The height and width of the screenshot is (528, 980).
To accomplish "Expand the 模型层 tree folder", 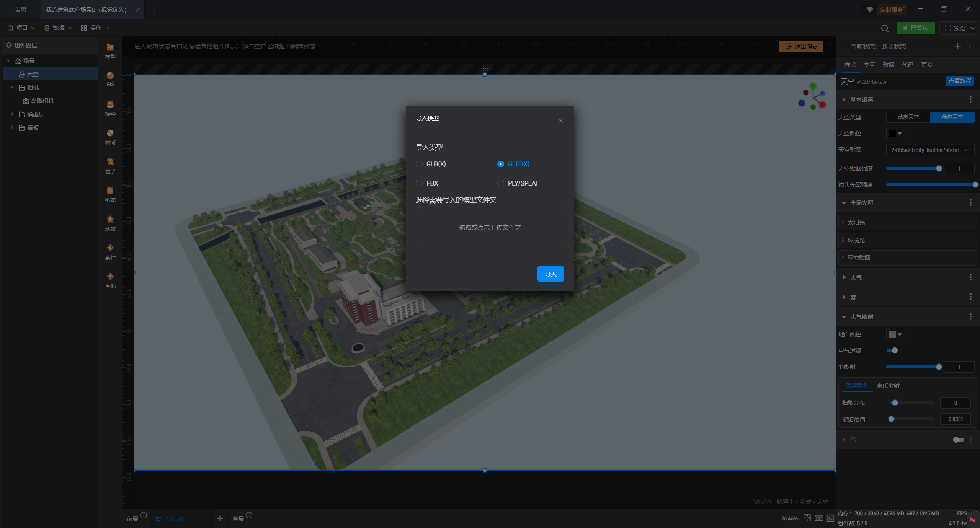I will pos(13,114).
